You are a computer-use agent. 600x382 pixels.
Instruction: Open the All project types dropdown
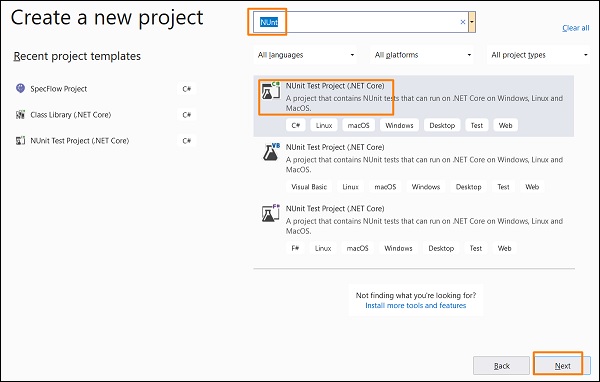coord(538,55)
